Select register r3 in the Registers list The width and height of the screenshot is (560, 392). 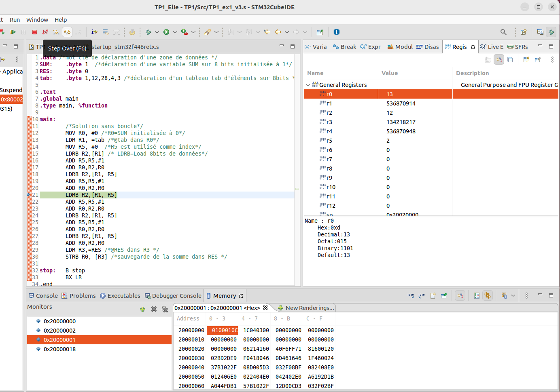tap(329, 122)
